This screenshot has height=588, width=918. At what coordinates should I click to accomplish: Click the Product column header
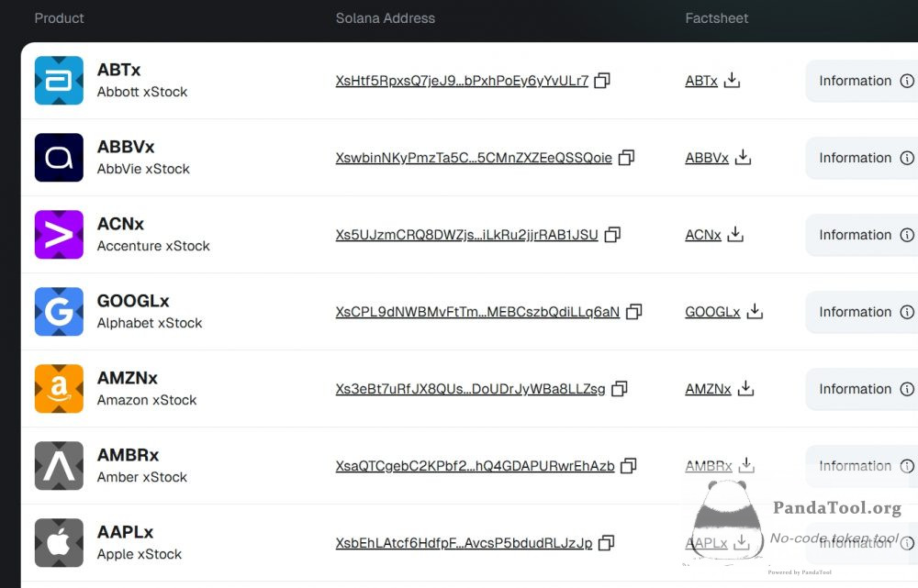(x=59, y=18)
